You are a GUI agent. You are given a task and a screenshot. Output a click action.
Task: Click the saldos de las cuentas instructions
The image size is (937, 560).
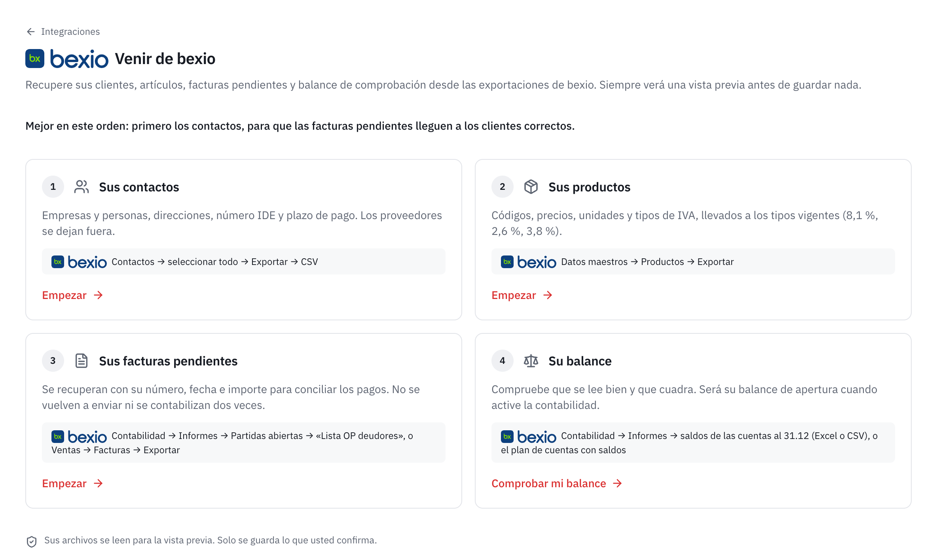(x=693, y=443)
